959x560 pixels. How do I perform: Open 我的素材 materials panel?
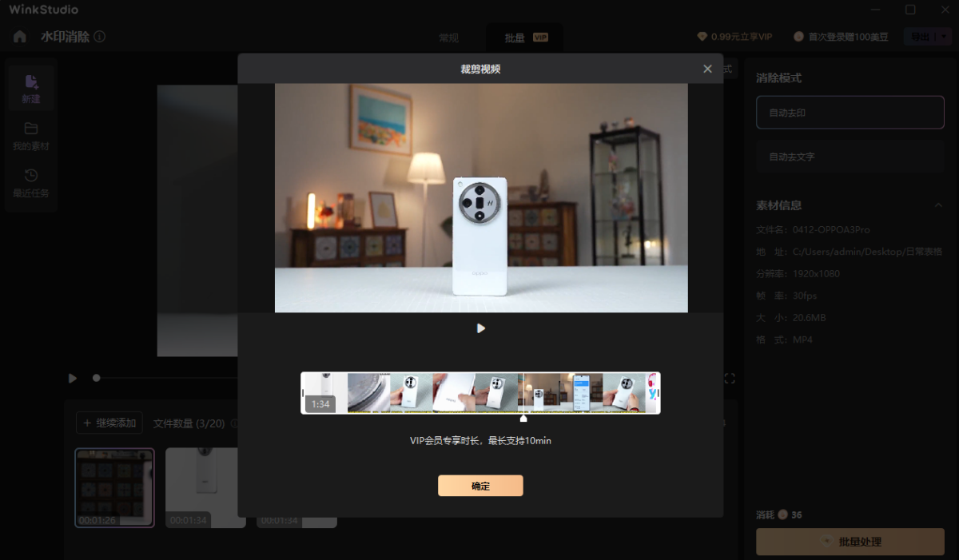coord(31,134)
